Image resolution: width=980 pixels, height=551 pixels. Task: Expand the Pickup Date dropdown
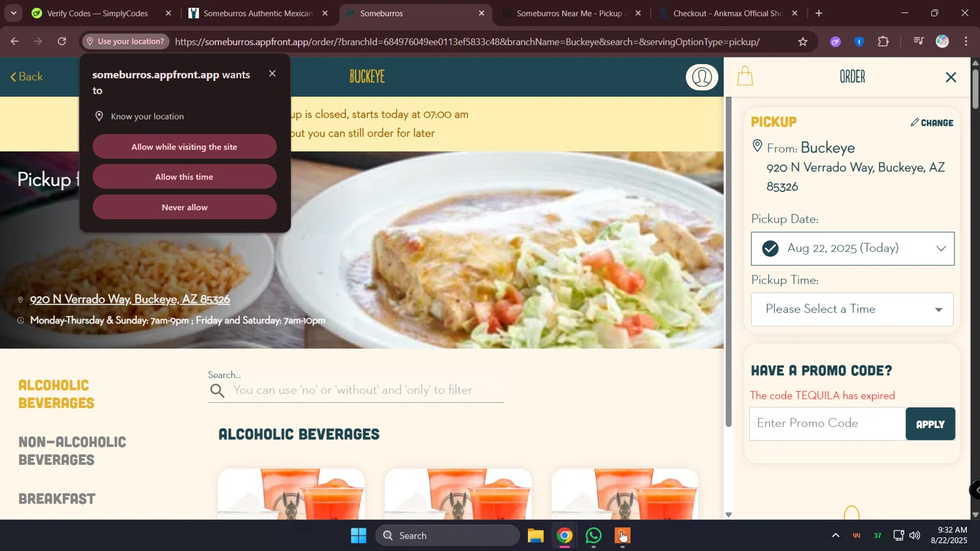[x=852, y=249]
